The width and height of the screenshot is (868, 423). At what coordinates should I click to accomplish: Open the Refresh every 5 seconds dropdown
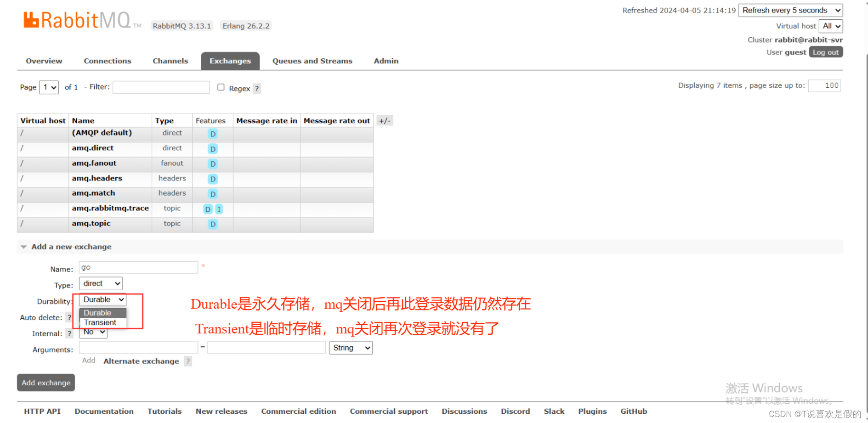pos(790,10)
